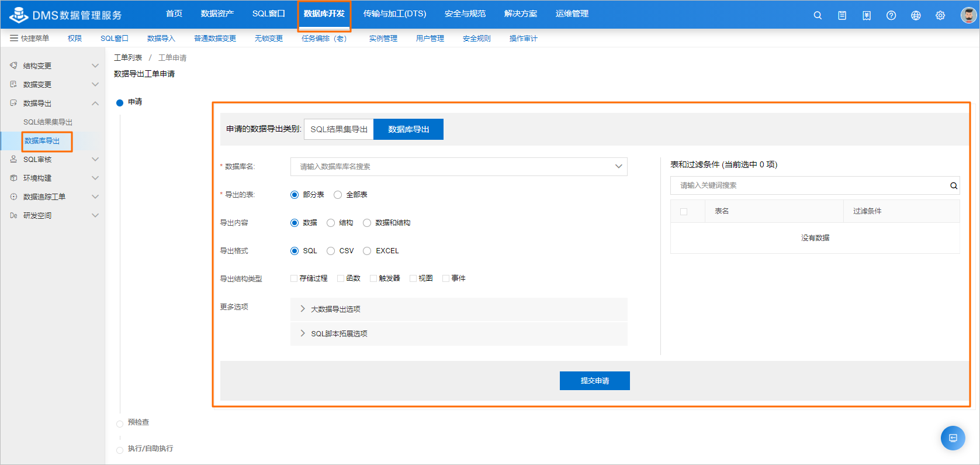Expand the 数据追踪工单 chevron

[x=95, y=197]
